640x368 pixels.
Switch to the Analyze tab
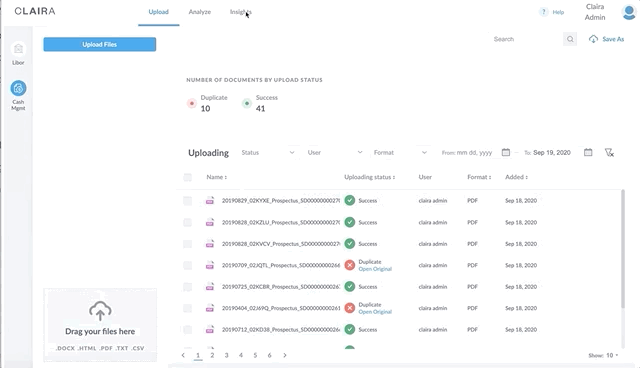(200, 12)
